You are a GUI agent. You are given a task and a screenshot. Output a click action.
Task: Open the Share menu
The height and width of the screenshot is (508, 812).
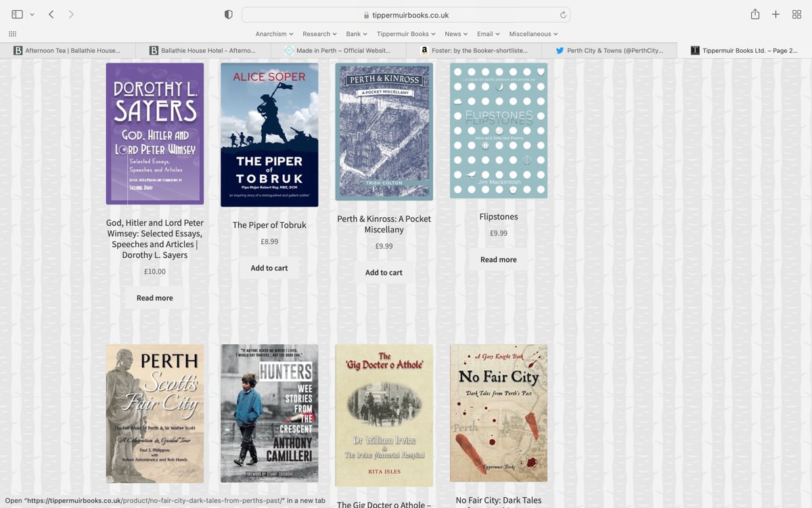click(x=755, y=14)
